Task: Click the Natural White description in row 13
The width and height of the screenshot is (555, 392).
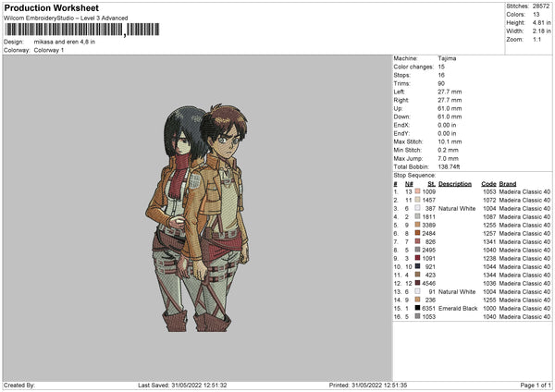Action: (457, 292)
